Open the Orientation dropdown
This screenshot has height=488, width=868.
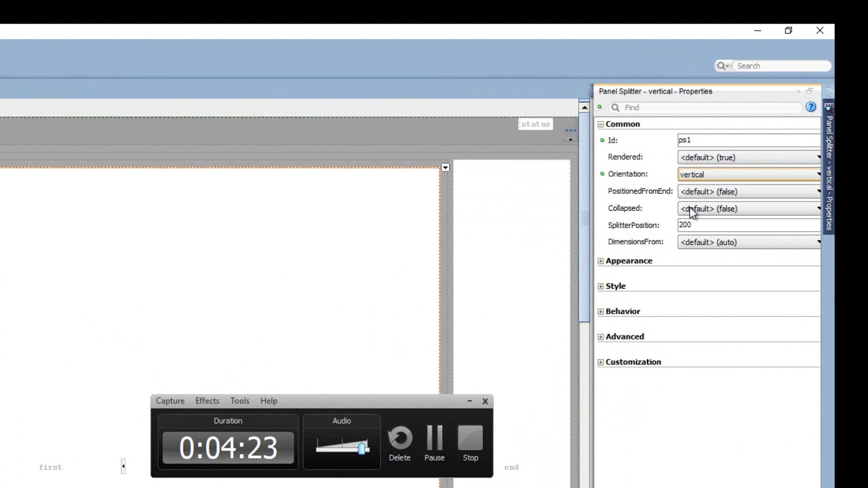click(749, 174)
